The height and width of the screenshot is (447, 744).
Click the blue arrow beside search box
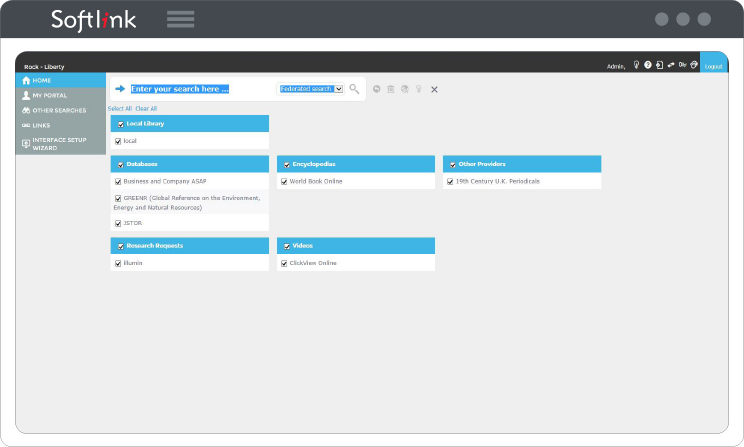120,89
